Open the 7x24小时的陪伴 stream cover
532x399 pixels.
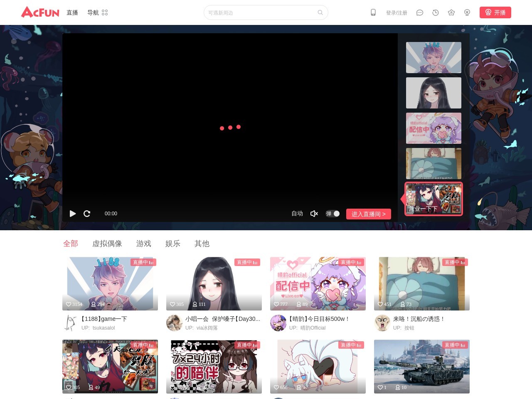tap(214, 367)
